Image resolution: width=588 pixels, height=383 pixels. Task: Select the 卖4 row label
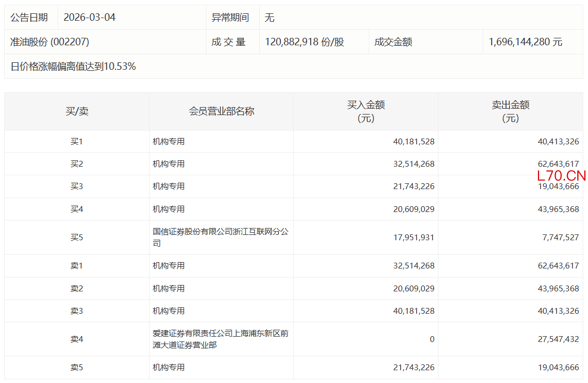tap(77, 339)
